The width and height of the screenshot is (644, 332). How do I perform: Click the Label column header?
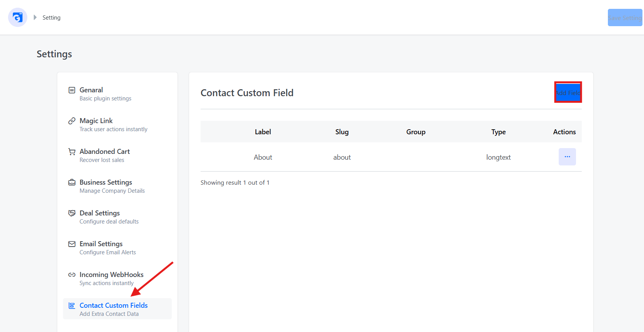263,132
